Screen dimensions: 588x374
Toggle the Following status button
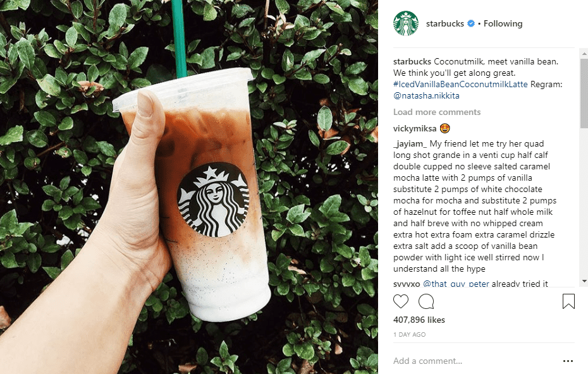(x=503, y=23)
